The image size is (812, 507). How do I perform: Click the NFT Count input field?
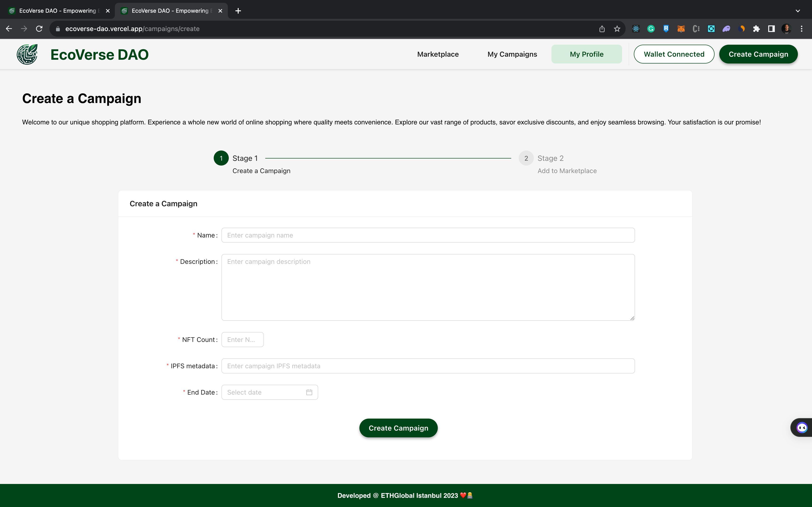coord(241,339)
